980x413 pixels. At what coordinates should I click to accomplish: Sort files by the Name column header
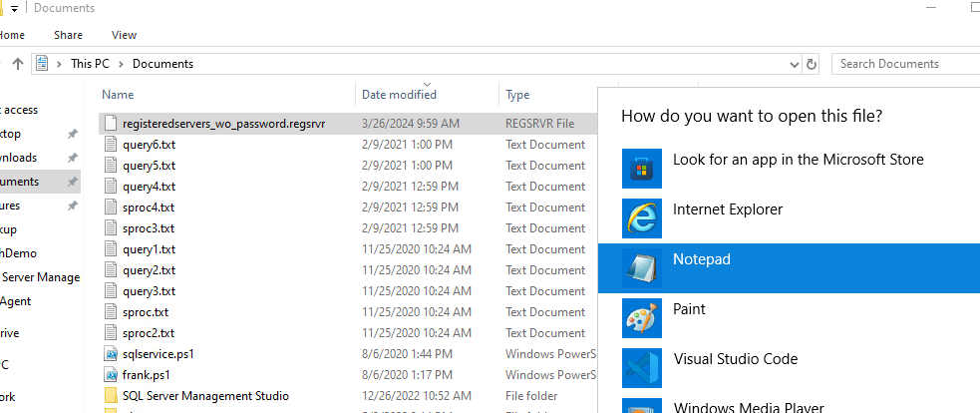[x=118, y=95]
